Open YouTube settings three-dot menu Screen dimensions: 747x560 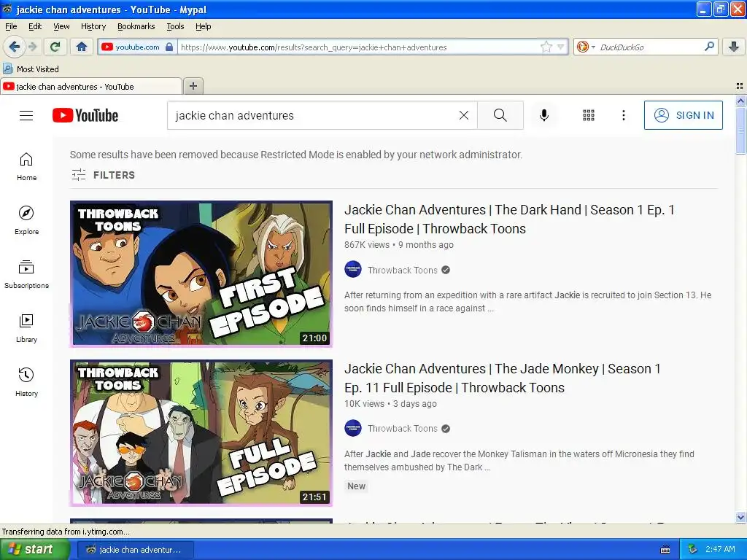(623, 115)
